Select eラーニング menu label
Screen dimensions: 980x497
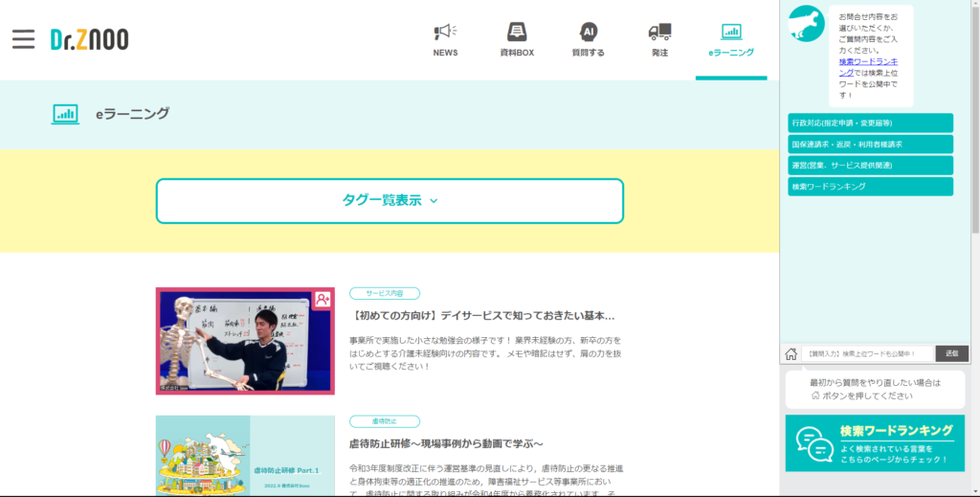point(731,53)
